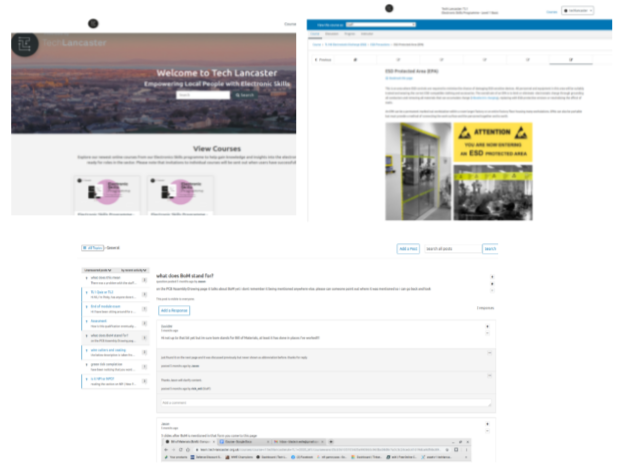Image resolution: width=627 pixels, height=476 pixels.
Task: Open the 'View this course as' dropdown
Action: pyautogui.click(x=381, y=25)
